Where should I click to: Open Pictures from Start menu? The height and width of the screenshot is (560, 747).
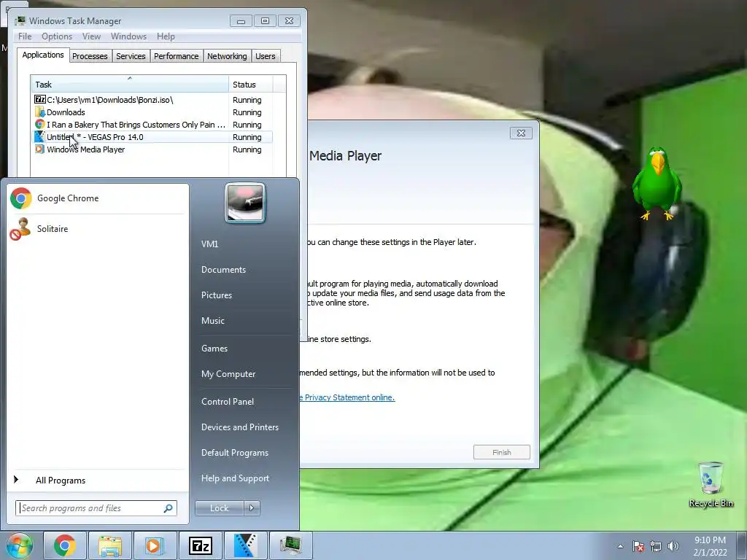click(x=216, y=295)
